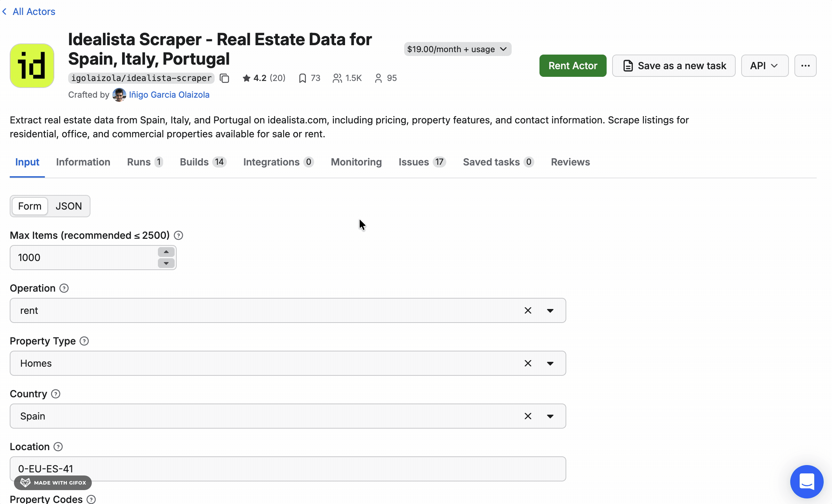
Task: Open the Monitoring tab
Action: pos(356,162)
